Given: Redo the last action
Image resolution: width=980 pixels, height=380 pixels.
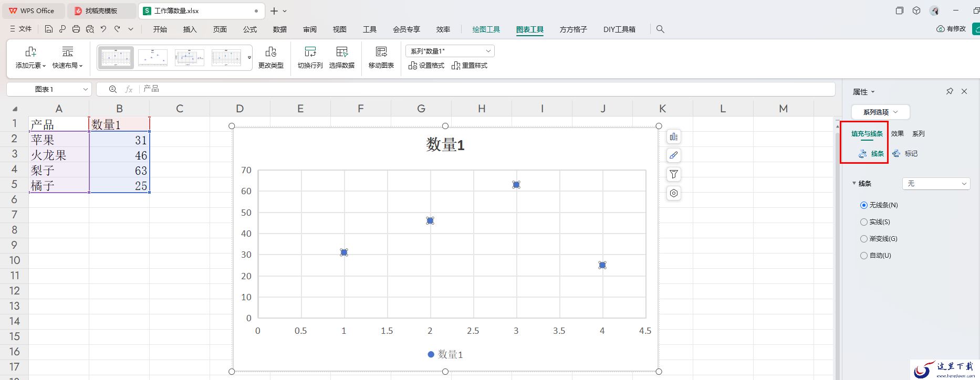Looking at the screenshot, I should [x=117, y=29].
